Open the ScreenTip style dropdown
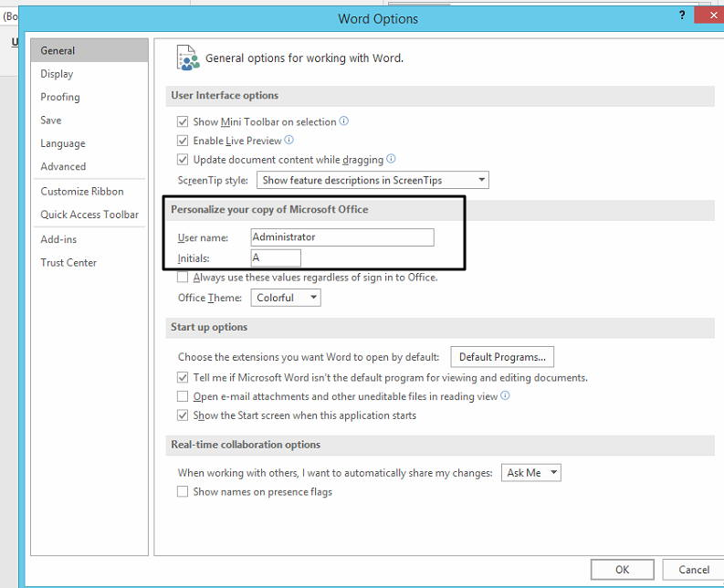This screenshot has height=588, width=724. (x=372, y=180)
